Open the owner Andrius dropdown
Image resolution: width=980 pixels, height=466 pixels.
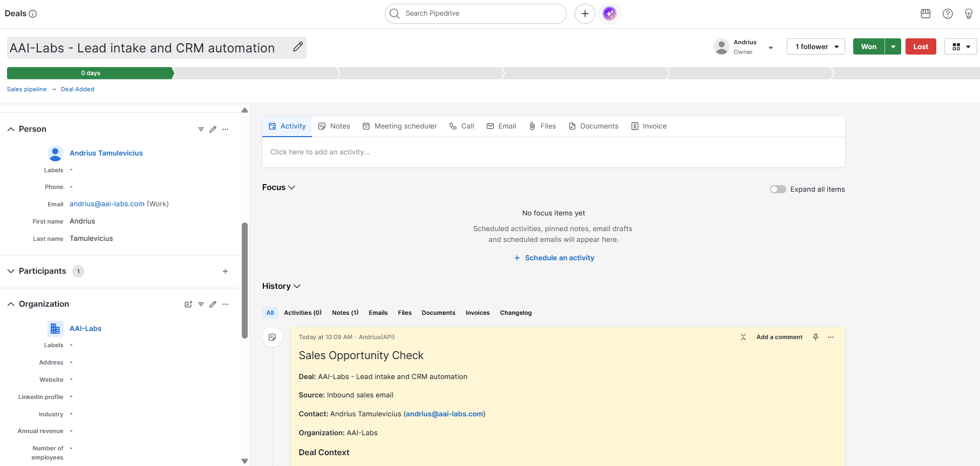pyautogui.click(x=771, y=48)
